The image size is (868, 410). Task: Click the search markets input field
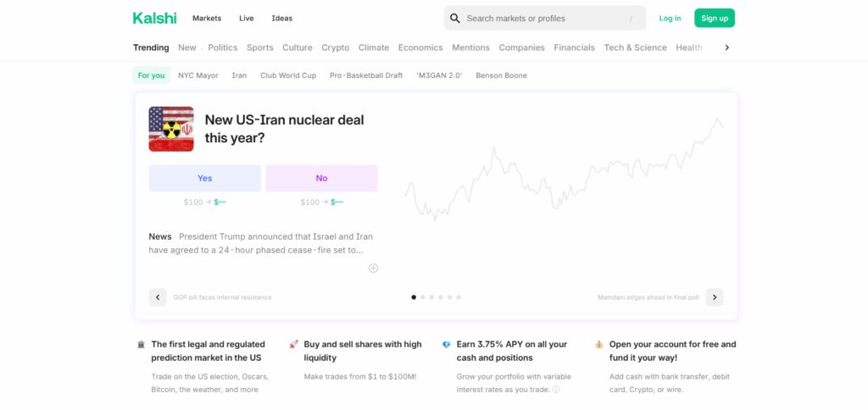point(545,19)
